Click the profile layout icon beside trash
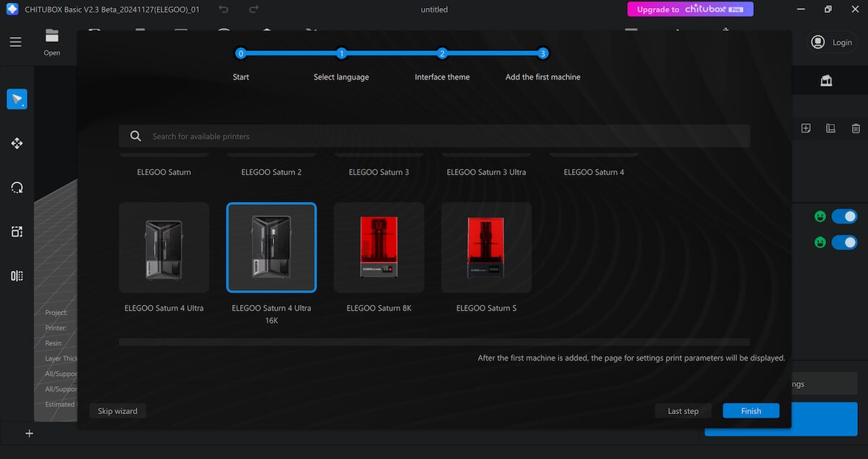The width and height of the screenshot is (868, 459). tap(831, 128)
